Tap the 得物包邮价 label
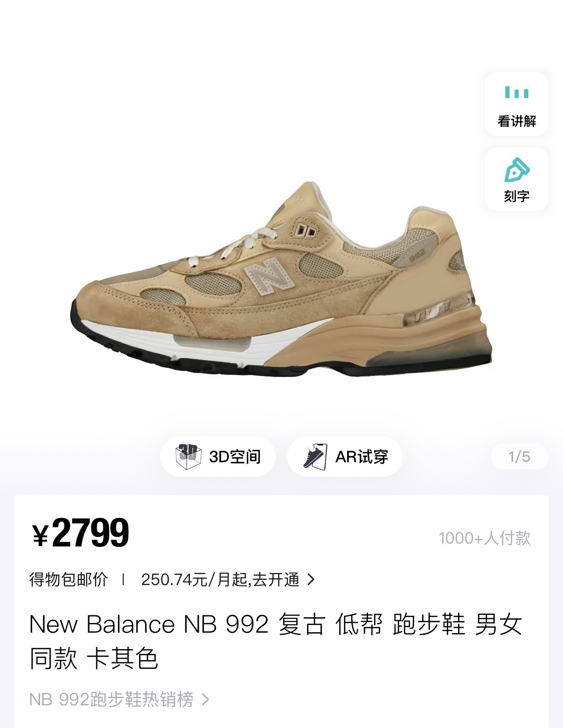563x728 pixels. click(x=68, y=579)
